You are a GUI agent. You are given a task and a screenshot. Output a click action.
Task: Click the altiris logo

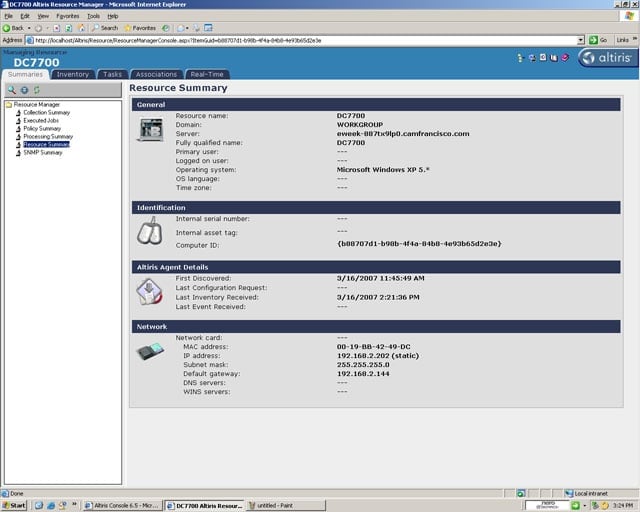click(608, 58)
